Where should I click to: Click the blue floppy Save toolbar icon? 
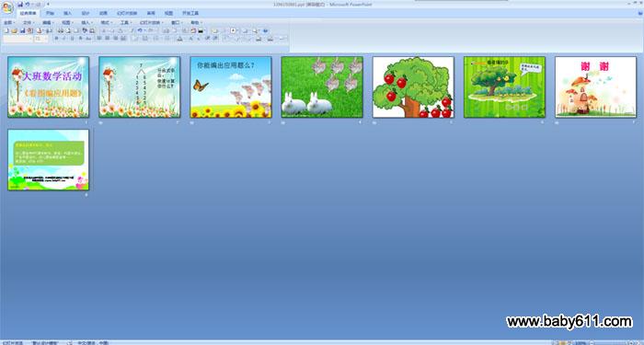tap(23, 30)
